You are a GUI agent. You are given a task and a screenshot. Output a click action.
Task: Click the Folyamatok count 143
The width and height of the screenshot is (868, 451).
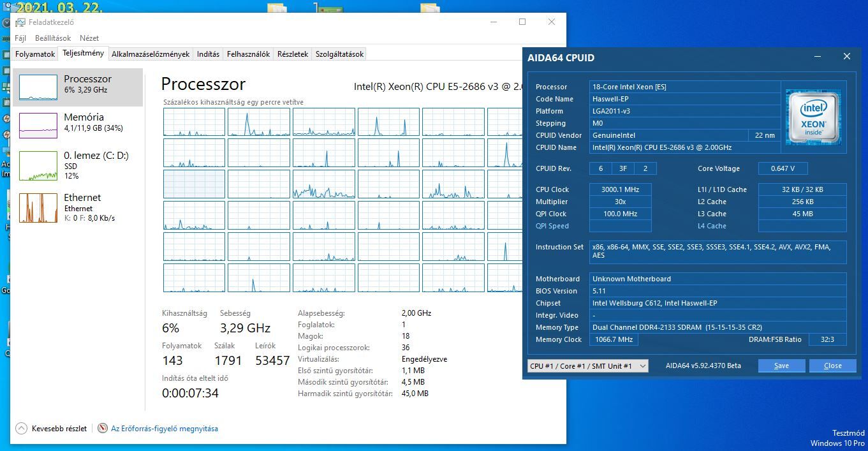172,360
